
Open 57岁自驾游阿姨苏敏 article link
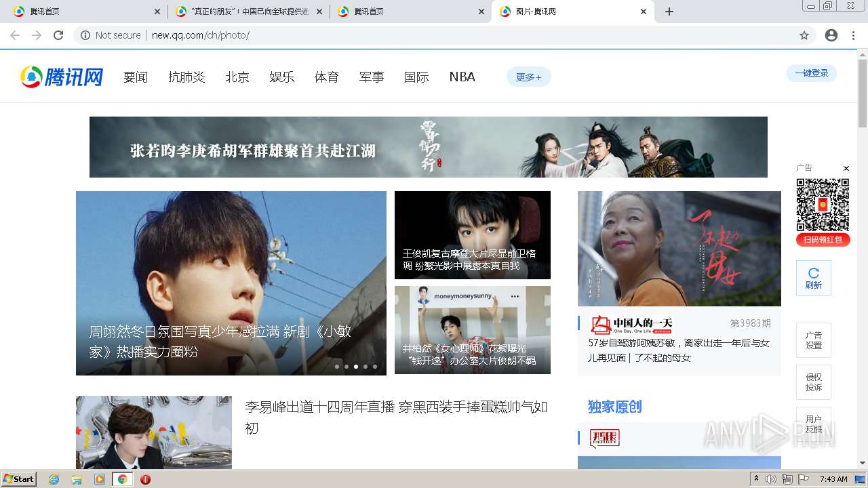679,350
